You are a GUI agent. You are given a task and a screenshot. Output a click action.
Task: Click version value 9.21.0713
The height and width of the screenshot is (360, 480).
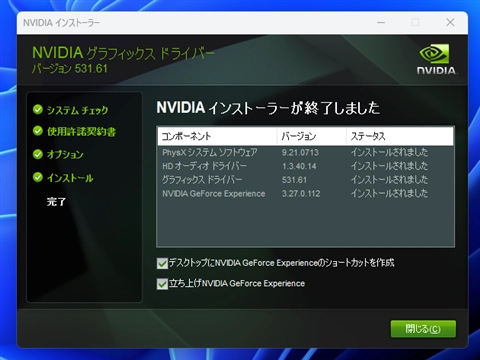pyautogui.click(x=300, y=153)
